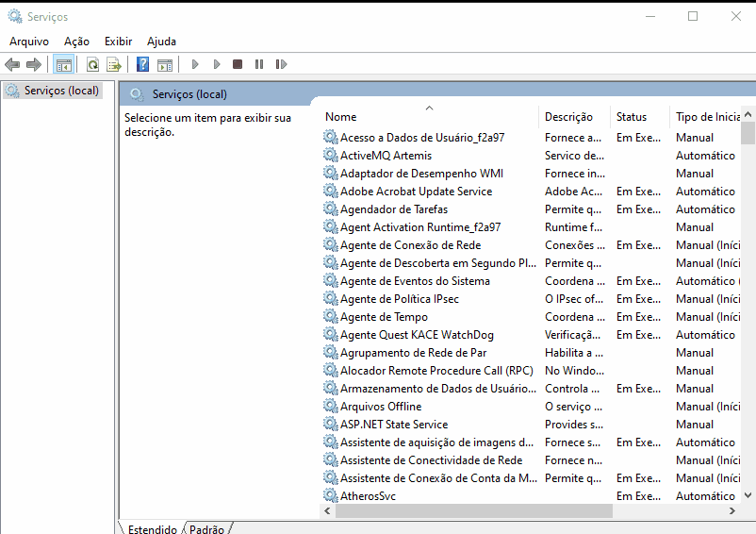756x534 pixels.
Task: Click the Agente de Tempo service name
Action: [x=384, y=316]
